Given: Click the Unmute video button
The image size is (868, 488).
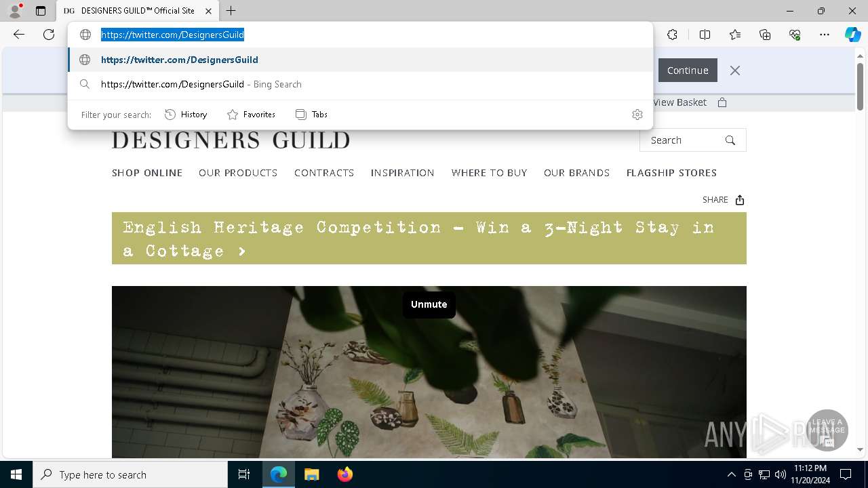Looking at the screenshot, I should (429, 304).
